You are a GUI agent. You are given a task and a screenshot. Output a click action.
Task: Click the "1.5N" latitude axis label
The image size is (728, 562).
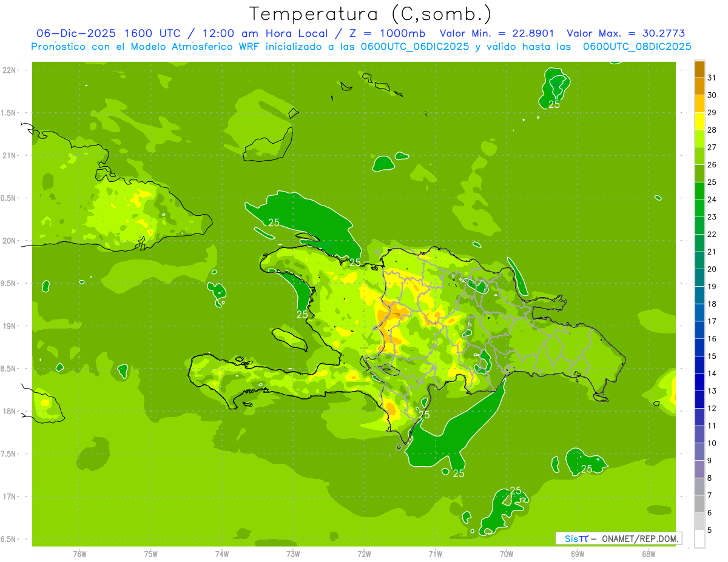[9, 113]
